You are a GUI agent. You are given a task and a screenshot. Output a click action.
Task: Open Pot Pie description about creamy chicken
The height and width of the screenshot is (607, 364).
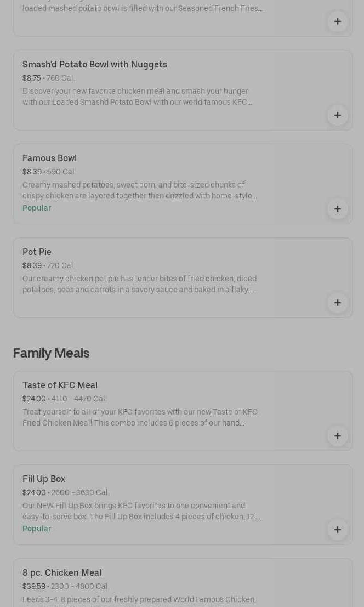(139, 284)
